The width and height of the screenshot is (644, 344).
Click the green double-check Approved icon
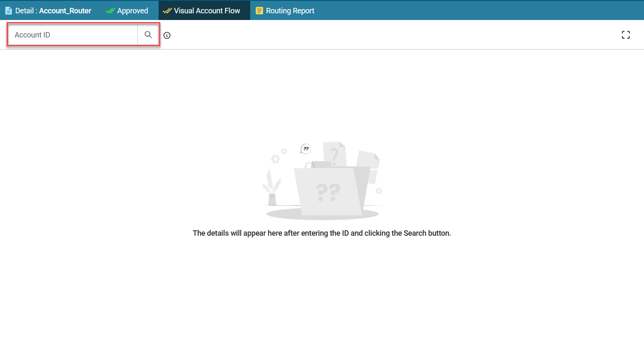(x=110, y=11)
